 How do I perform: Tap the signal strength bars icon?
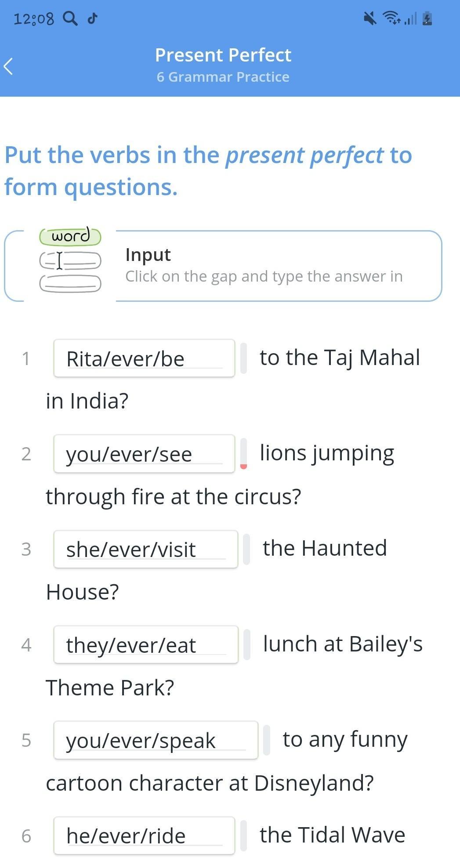tap(410, 18)
